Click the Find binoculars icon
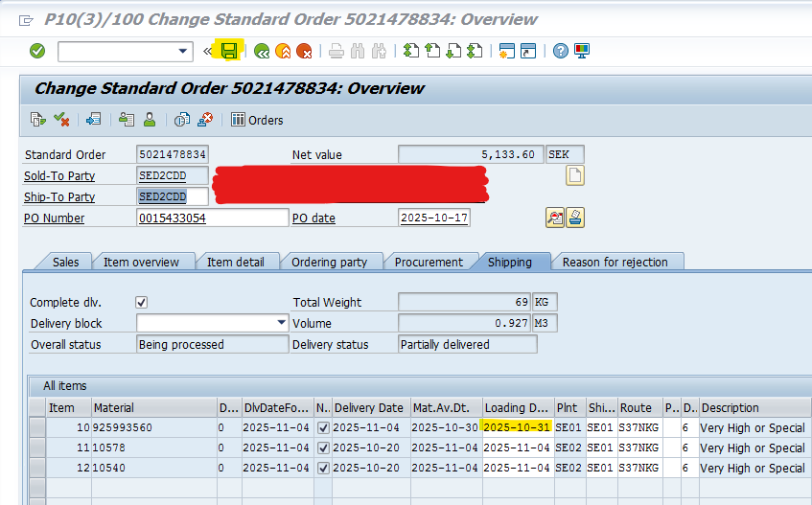The height and width of the screenshot is (505, 812). pos(358,51)
